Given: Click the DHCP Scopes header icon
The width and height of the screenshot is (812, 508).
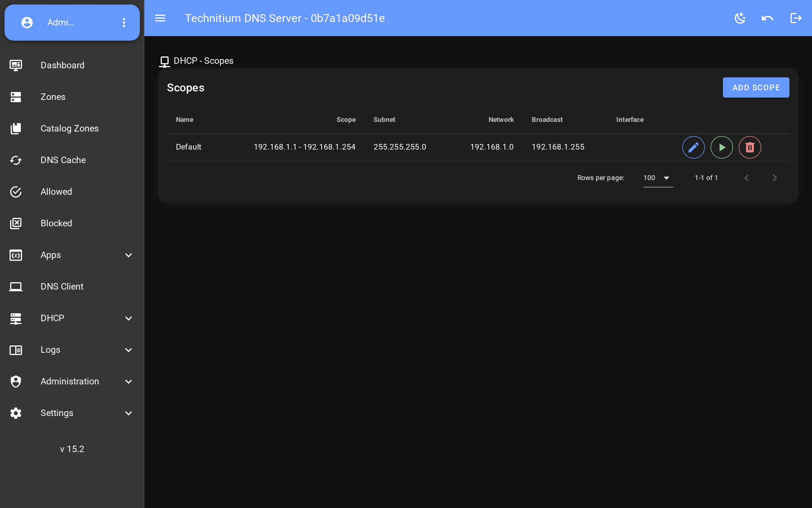Looking at the screenshot, I should click(x=164, y=62).
